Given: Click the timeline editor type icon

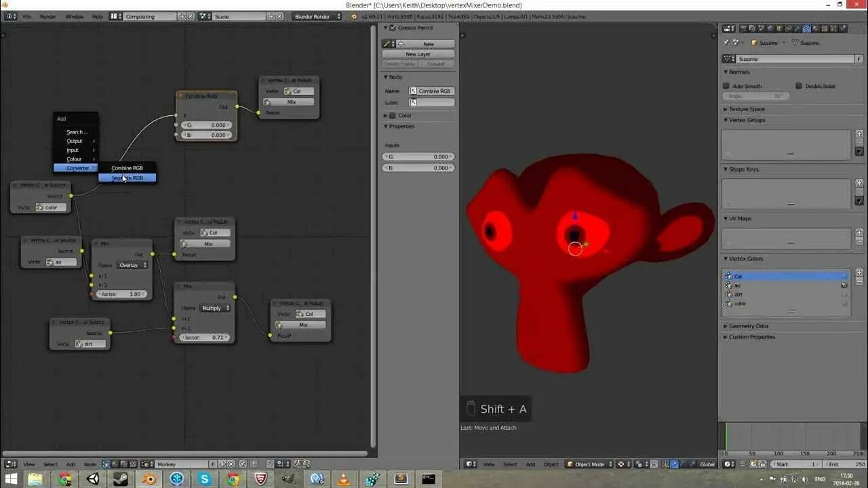Looking at the screenshot, I should (729, 464).
